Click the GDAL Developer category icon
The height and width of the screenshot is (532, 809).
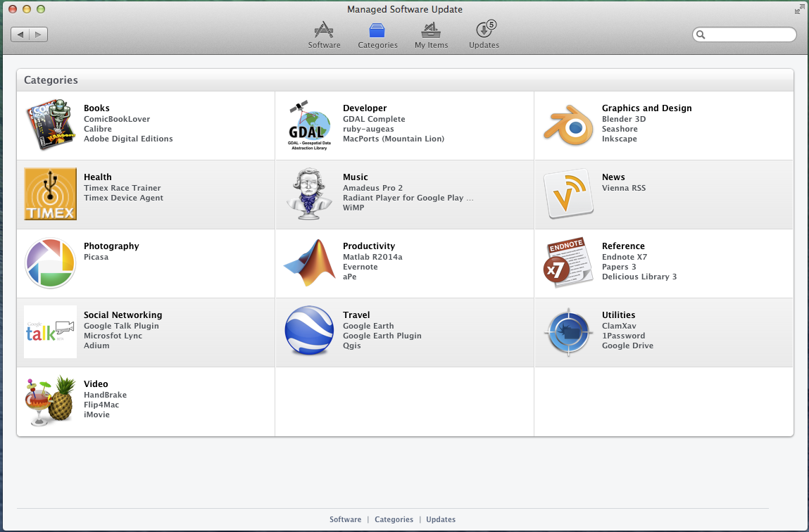310,125
